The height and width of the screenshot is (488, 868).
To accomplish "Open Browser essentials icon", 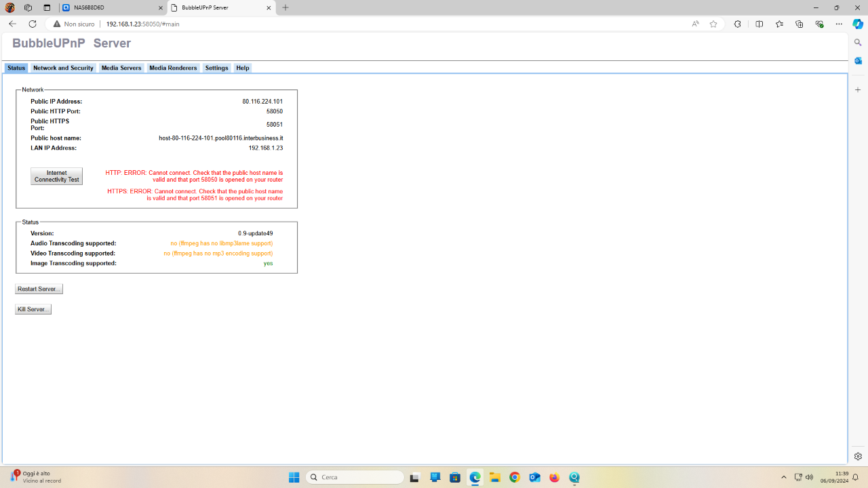I will (x=819, y=24).
